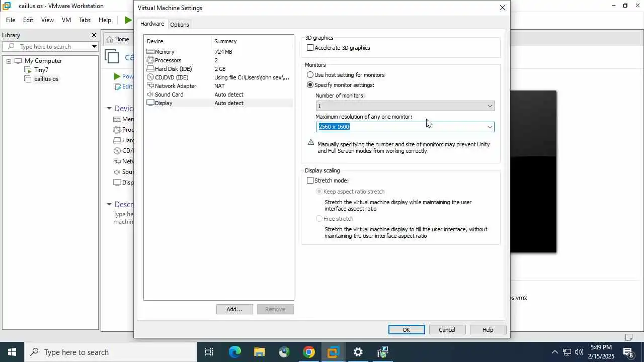Open Windows Start menu

(x=12, y=352)
